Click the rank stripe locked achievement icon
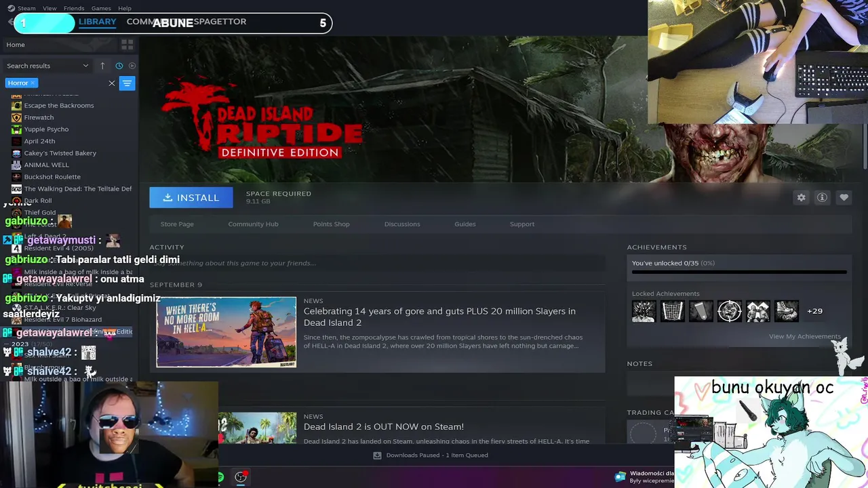The image size is (868, 488). tap(701, 311)
